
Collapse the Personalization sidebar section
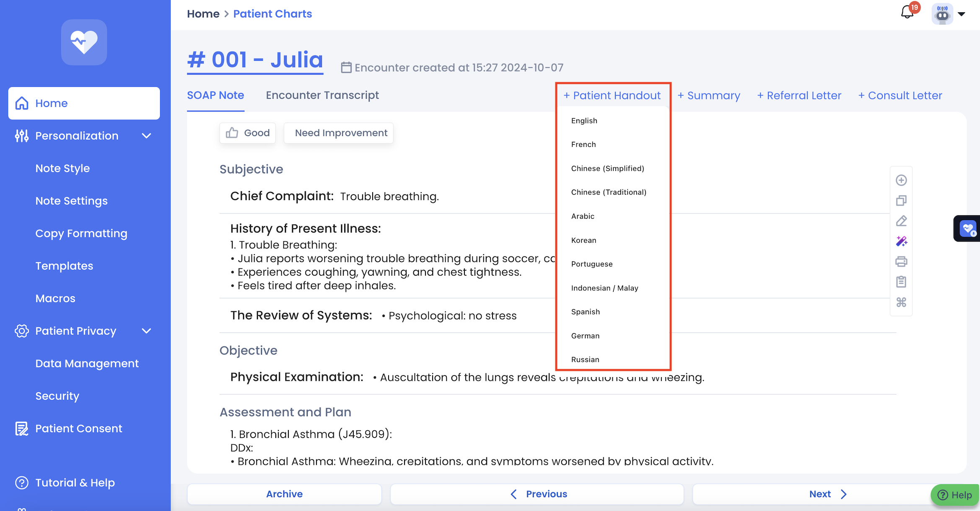point(146,136)
